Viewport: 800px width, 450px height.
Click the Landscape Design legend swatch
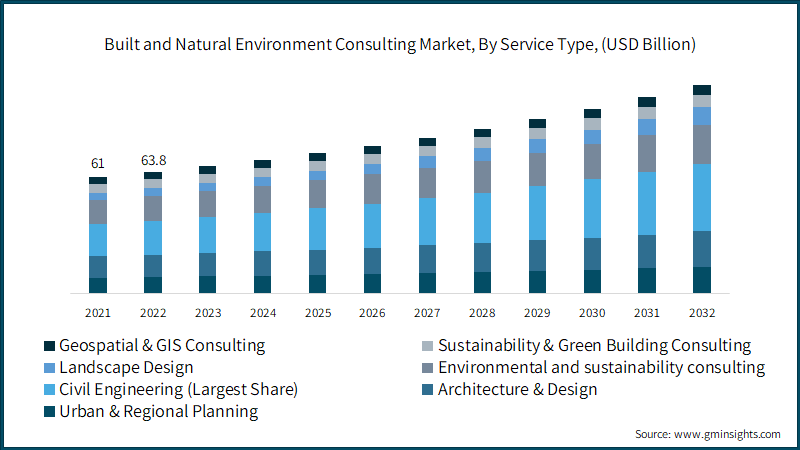(49, 368)
